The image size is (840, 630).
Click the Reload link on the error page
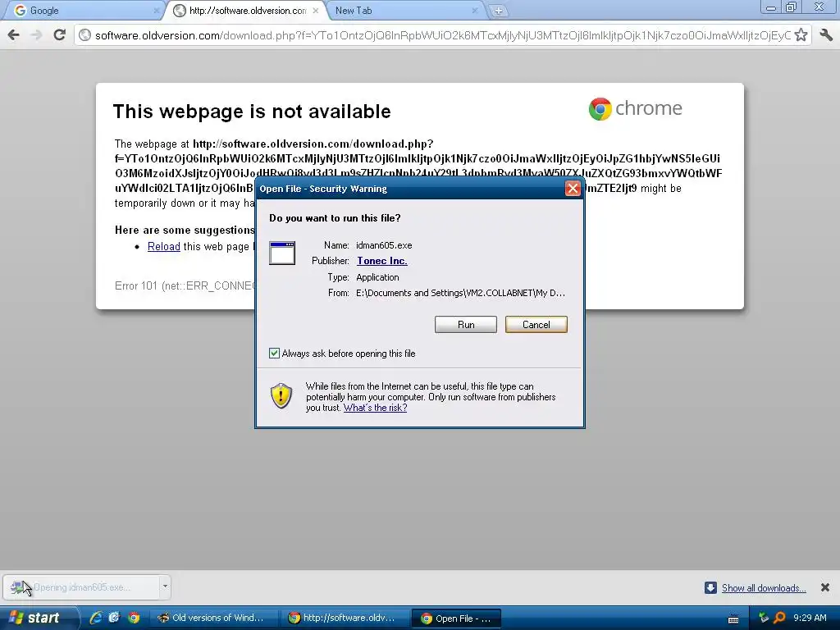[163, 246]
